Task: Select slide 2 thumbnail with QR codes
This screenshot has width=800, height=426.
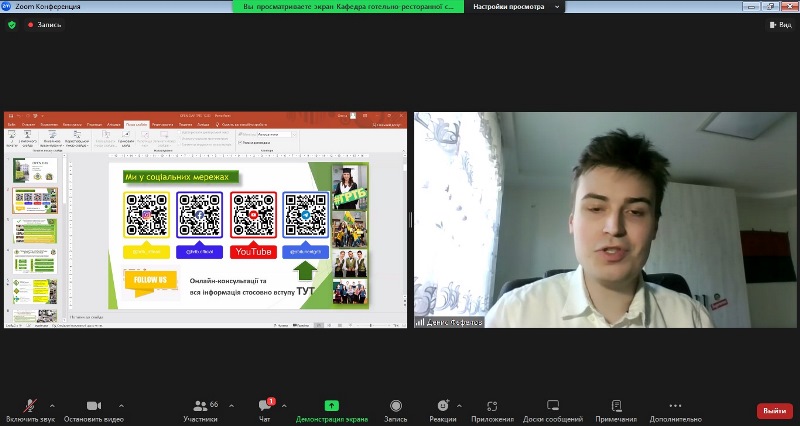Action: point(35,201)
